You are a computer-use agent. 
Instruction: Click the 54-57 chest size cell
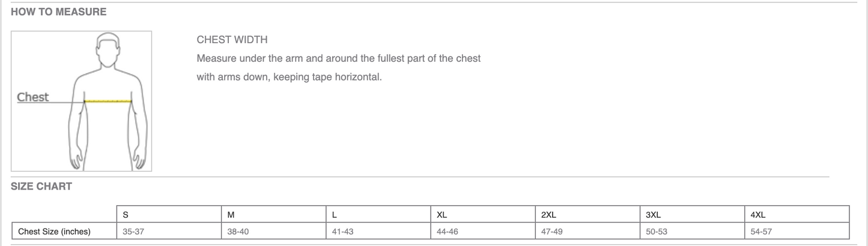[x=798, y=232]
